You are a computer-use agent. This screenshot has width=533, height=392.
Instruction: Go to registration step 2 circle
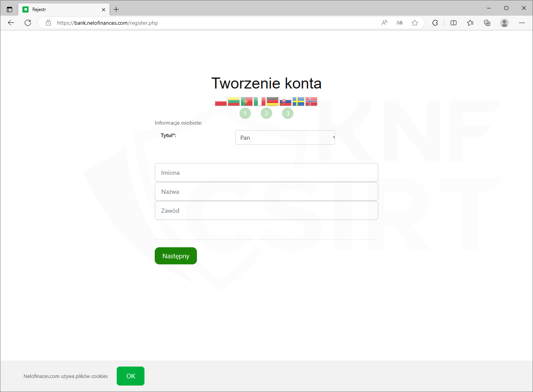point(266,113)
